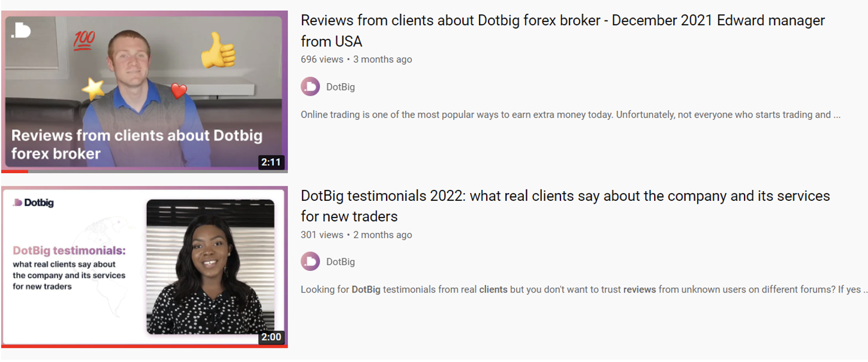Open the thumbnail with woman in polka dot blouse
This screenshot has width=868, height=362.
tap(144, 267)
